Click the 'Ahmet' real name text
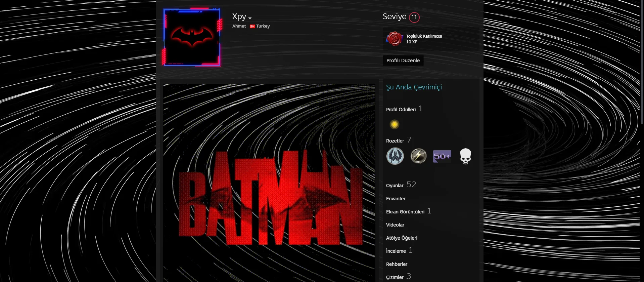This screenshot has width=644, height=282. [239, 26]
